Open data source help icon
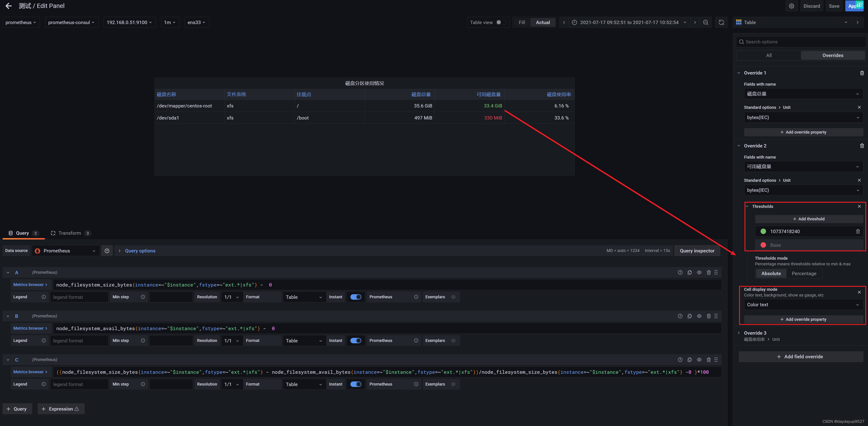 pos(107,251)
